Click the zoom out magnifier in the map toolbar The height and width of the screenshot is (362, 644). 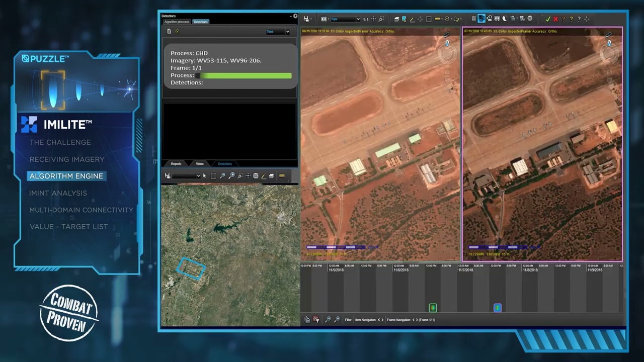click(222, 176)
